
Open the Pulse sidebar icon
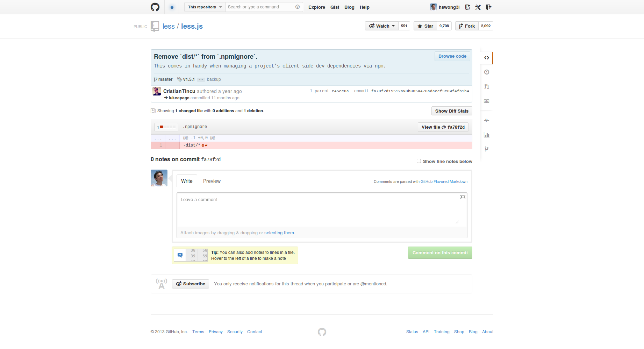[x=487, y=120]
